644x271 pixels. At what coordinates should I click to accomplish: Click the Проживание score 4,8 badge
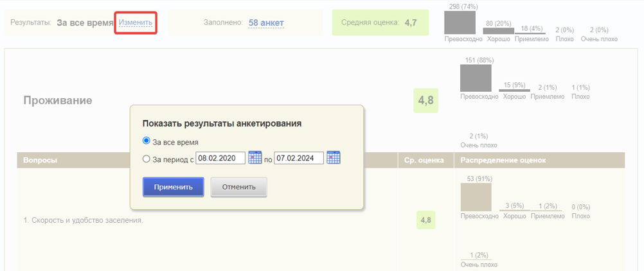[x=426, y=101]
